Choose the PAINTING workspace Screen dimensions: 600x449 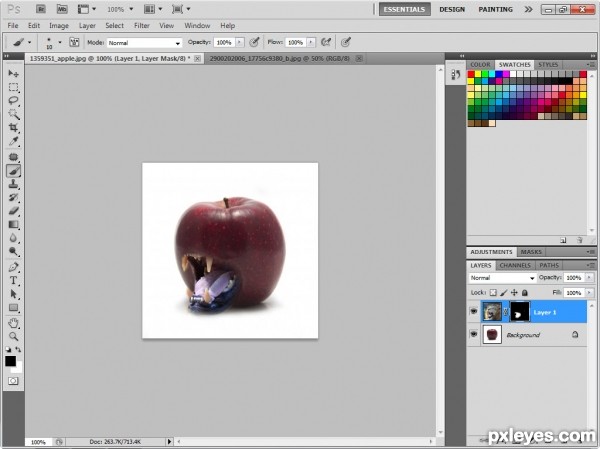(x=496, y=10)
